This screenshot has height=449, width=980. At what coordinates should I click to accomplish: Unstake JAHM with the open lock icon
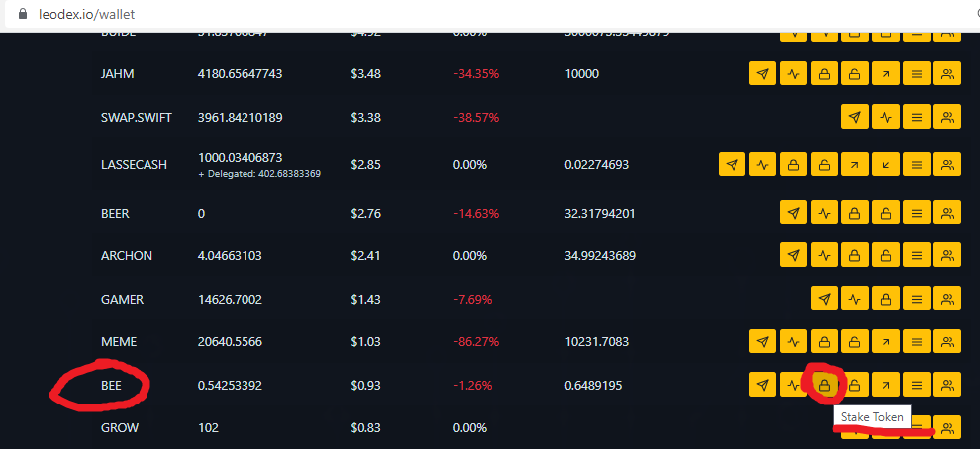click(854, 74)
